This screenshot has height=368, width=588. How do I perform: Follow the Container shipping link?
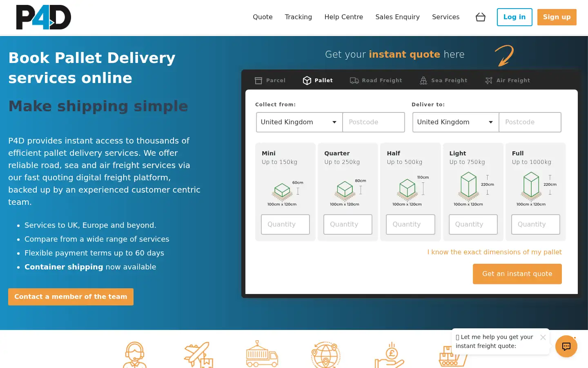coord(64,267)
